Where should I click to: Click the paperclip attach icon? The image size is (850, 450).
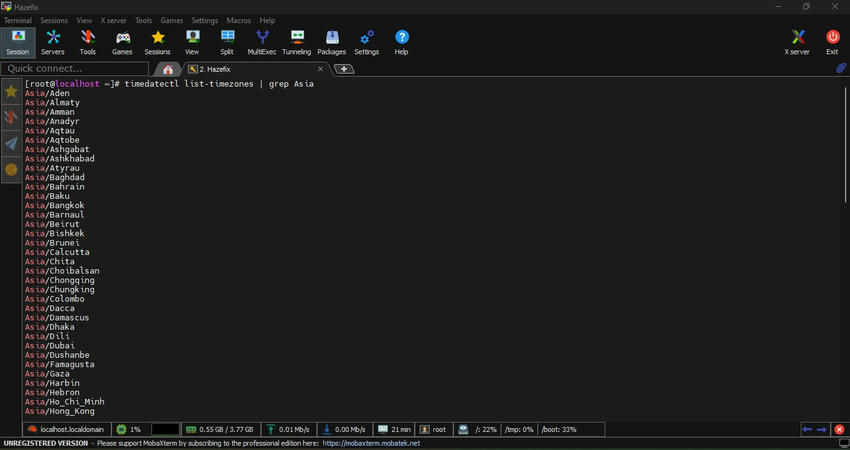pyautogui.click(x=840, y=68)
